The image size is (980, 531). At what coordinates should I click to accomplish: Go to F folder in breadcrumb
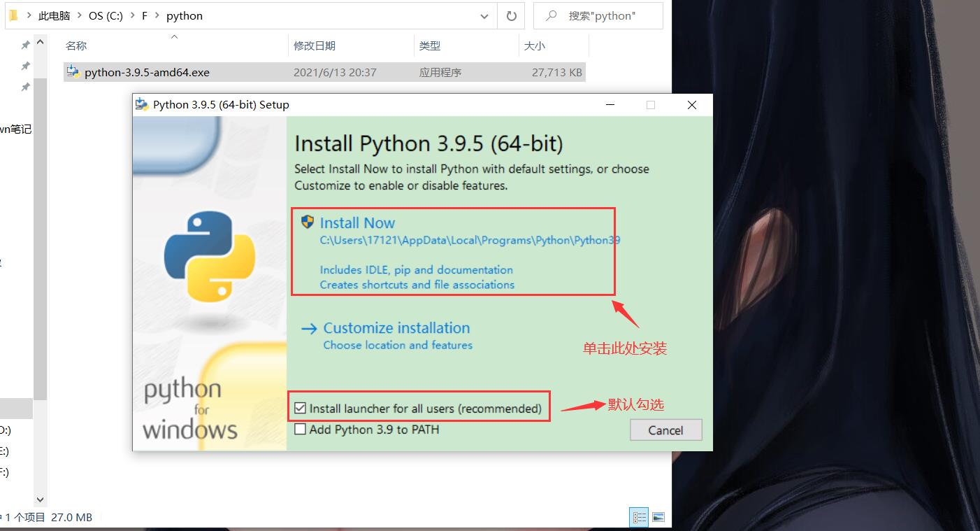(145, 15)
